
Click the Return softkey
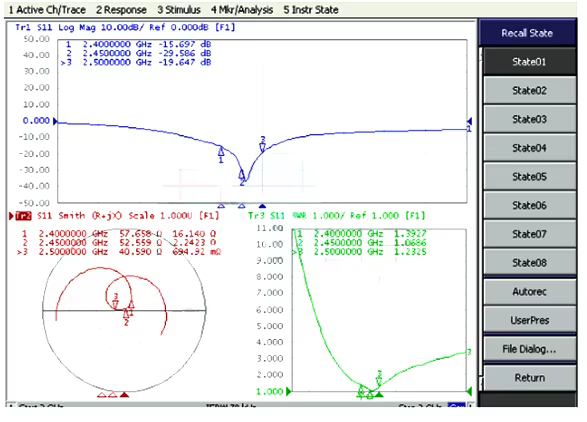click(x=529, y=377)
